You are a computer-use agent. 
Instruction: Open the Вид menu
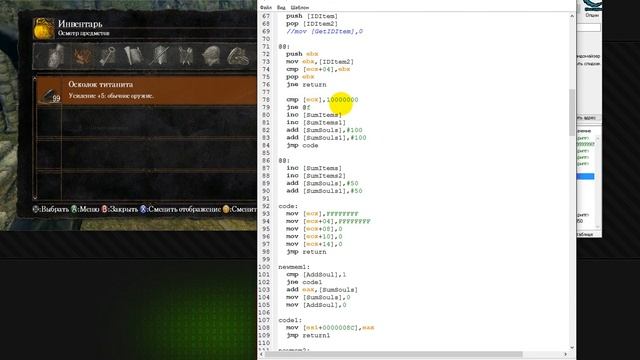[281, 7]
